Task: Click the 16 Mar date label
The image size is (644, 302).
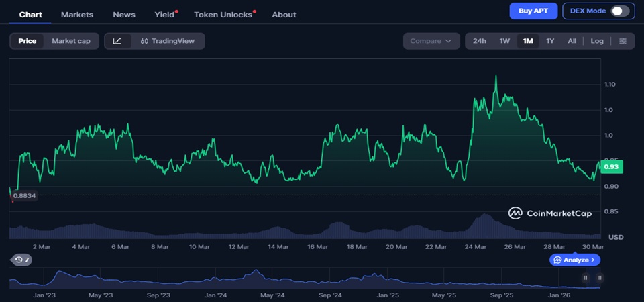Action: click(317, 247)
